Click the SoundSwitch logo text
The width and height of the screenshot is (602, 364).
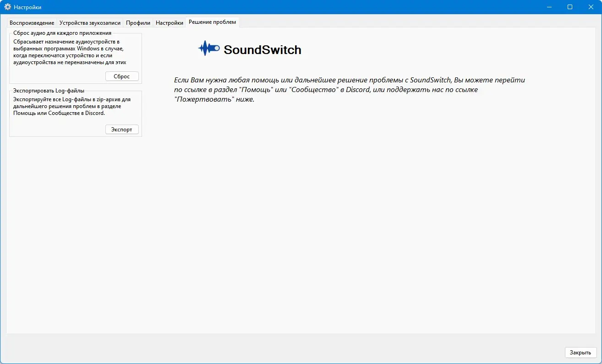click(263, 50)
